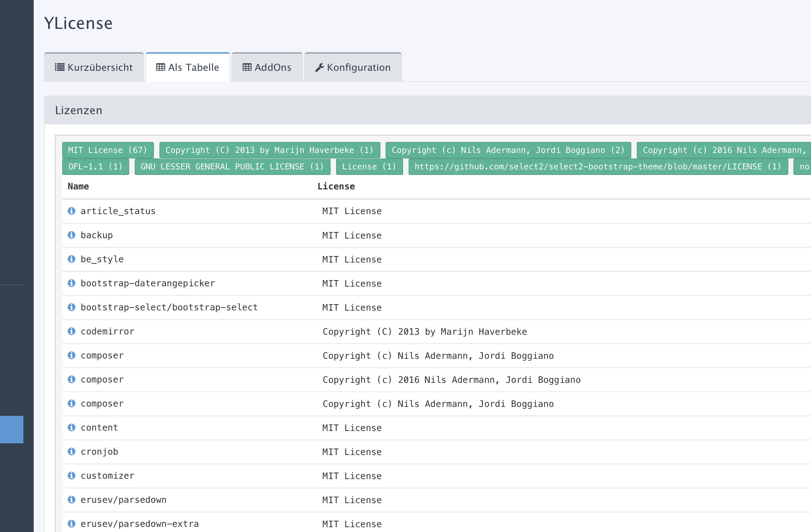Viewport: 811px width, 532px height.
Task: Open info for erusev/parsedown
Action: pos(71,500)
